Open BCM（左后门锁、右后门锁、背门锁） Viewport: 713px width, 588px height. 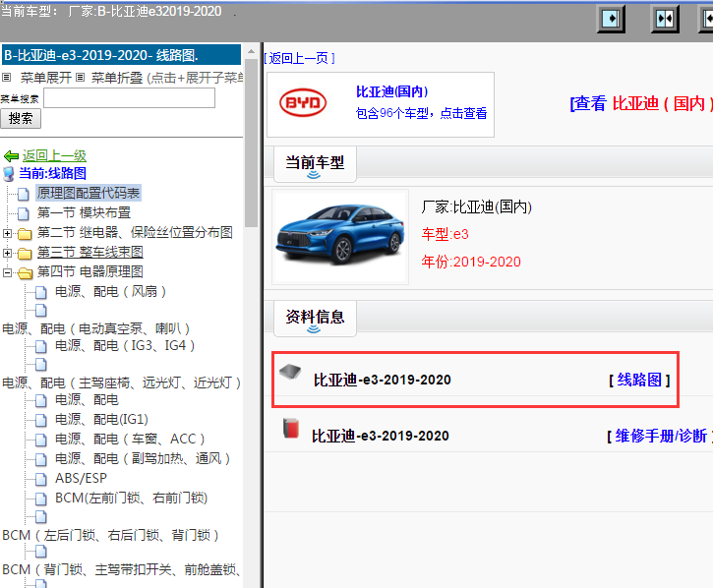110,535
